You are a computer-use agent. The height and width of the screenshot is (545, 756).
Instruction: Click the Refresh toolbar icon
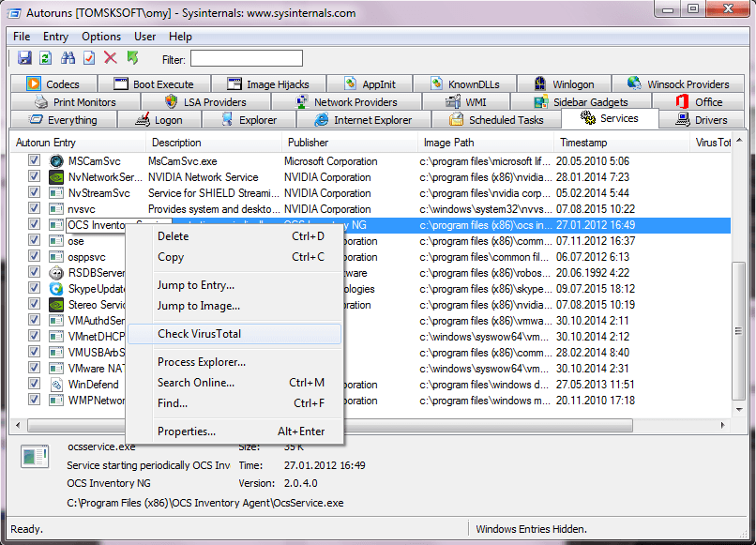click(x=46, y=58)
